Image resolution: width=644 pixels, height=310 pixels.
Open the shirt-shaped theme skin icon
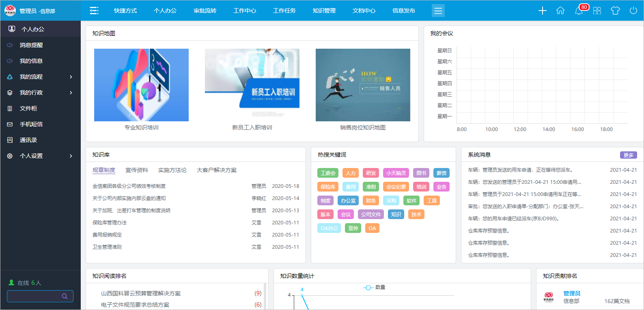(x=615, y=11)
